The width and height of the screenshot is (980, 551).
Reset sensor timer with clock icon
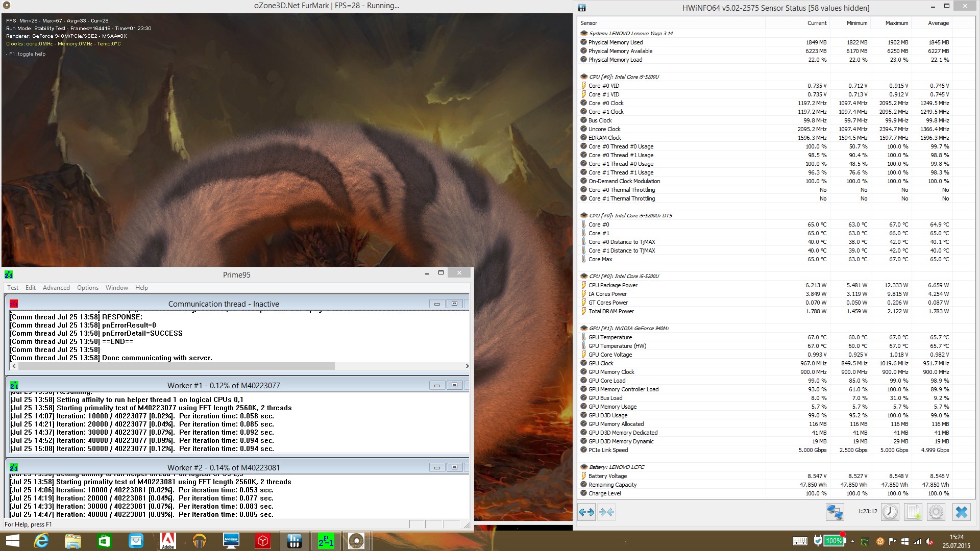tap(890, 512)
